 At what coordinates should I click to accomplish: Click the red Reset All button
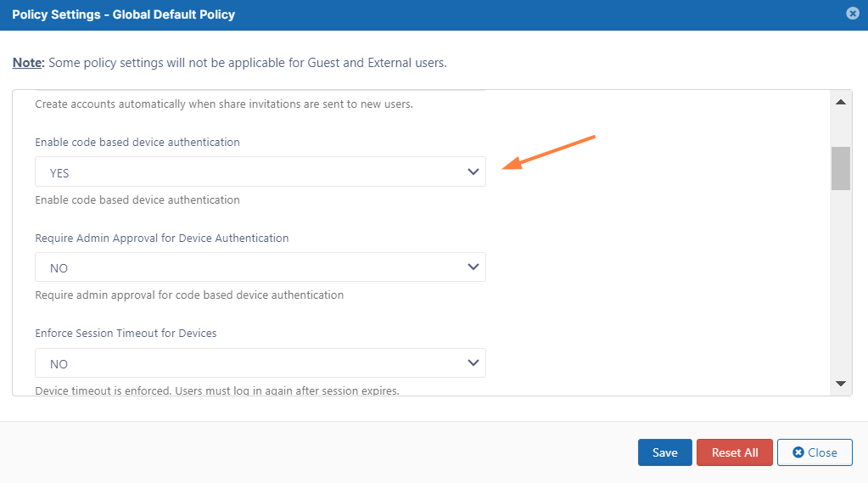(x=735, y=452)
